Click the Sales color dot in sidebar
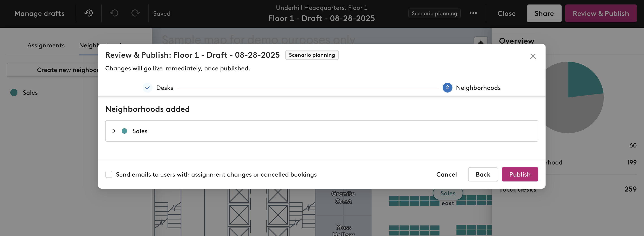The image size is (644, 236). click(x=14, y=92)
